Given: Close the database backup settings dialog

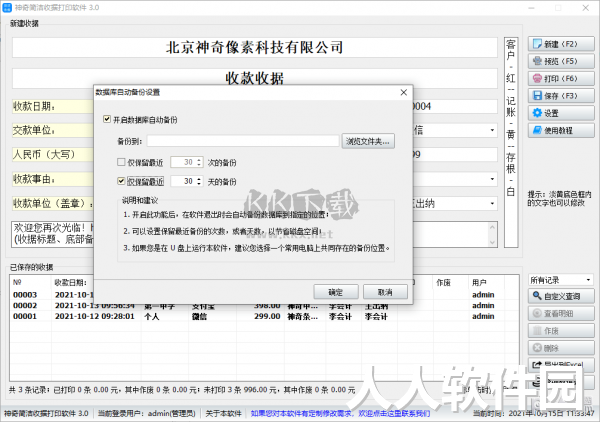Looking at the screenshot, I should [404, 92].
